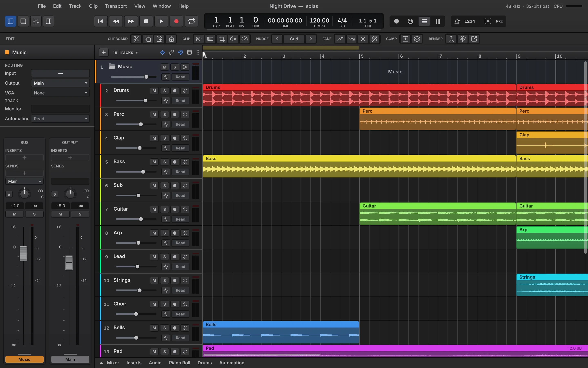
Task: Toggle input monitoring on Perc track
Action: click(185, 114)
